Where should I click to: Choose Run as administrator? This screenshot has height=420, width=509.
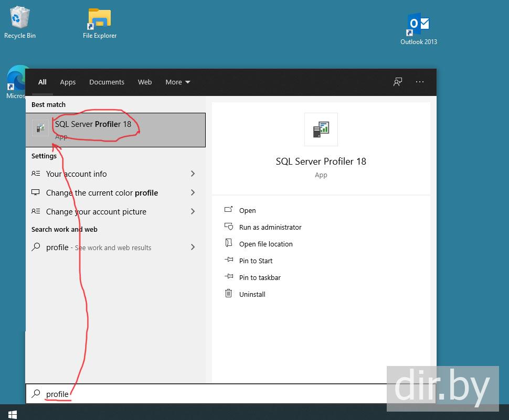pos(270,228)
